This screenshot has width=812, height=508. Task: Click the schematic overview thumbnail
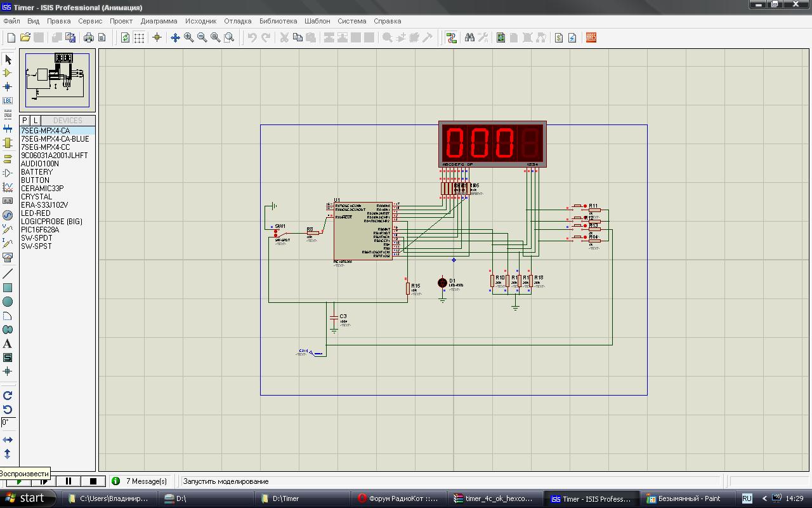(x=57, y=81)
